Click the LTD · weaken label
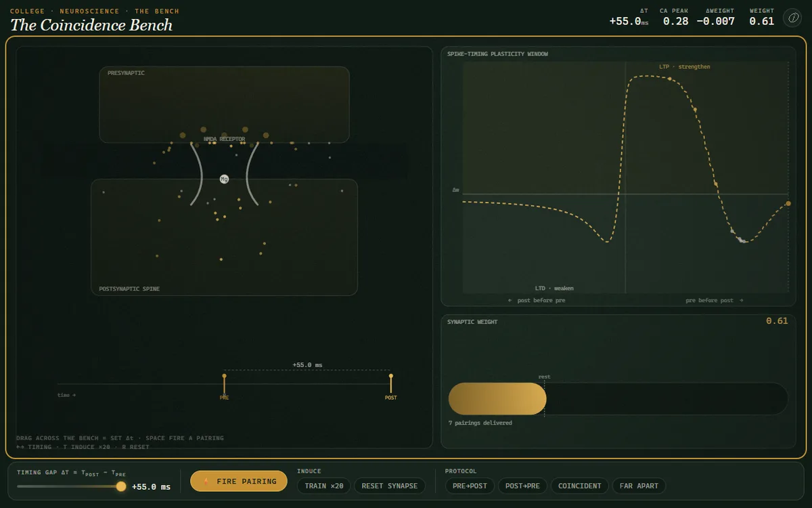Image resolution: width=812 pixels, height=508 pixels. pos(554,288)
